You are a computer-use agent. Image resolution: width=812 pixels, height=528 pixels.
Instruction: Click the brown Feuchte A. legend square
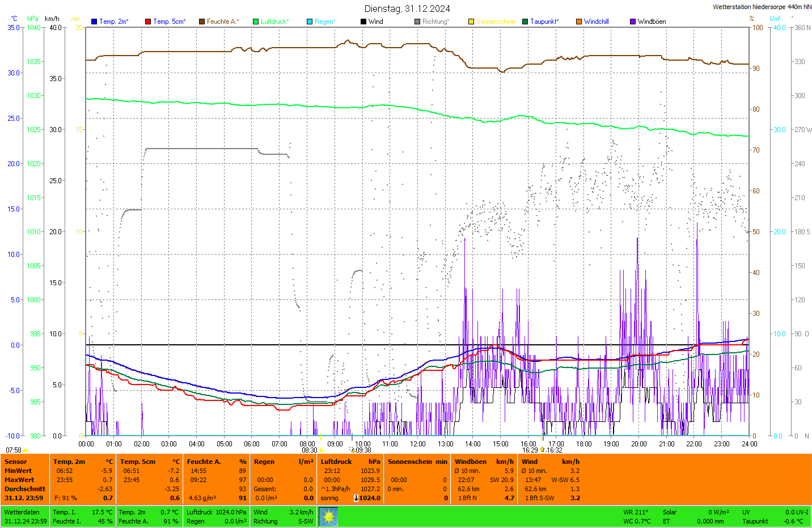pyautogui.click(x=202, y=22)
